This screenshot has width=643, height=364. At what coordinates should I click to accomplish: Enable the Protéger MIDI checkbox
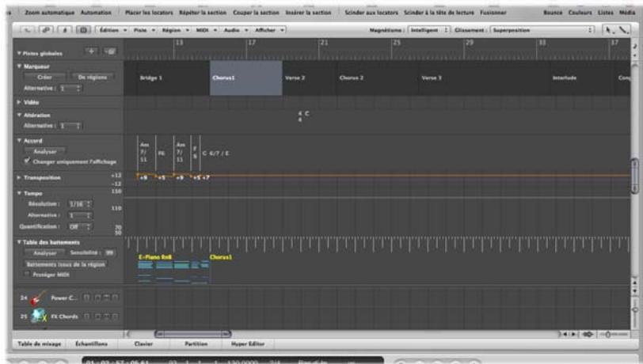[27, 275]
